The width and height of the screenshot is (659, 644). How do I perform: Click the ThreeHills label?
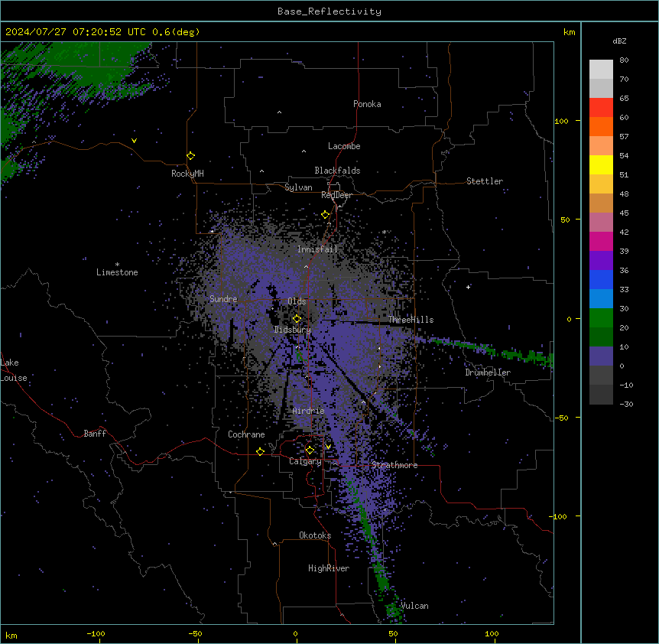coord(411,320)
